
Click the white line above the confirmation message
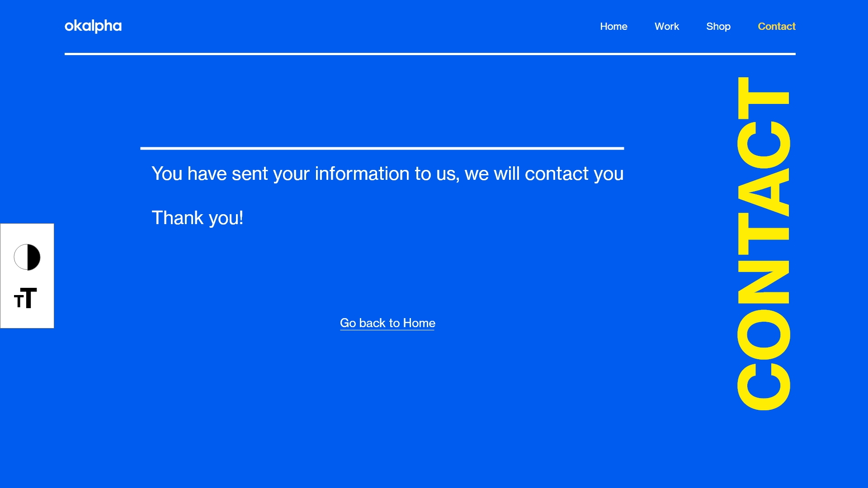click(382, 148)
